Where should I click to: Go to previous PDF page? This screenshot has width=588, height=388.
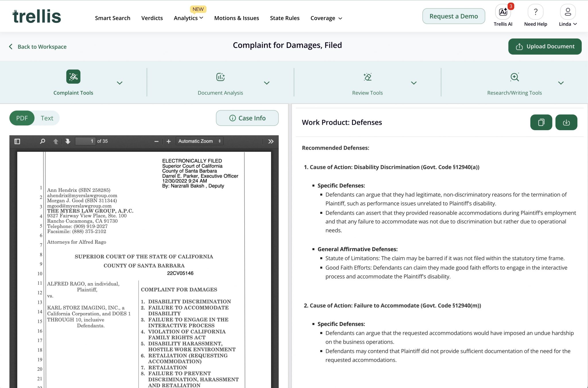56,141
